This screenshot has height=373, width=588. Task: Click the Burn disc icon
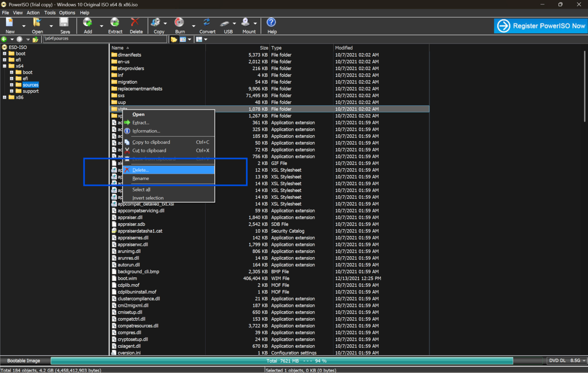click(x=179, y=23)
